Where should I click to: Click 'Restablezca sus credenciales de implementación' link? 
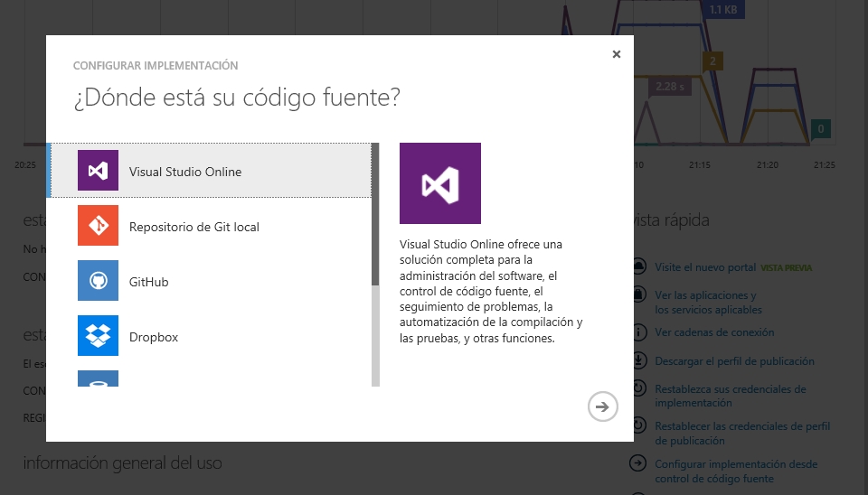(731, 396)
